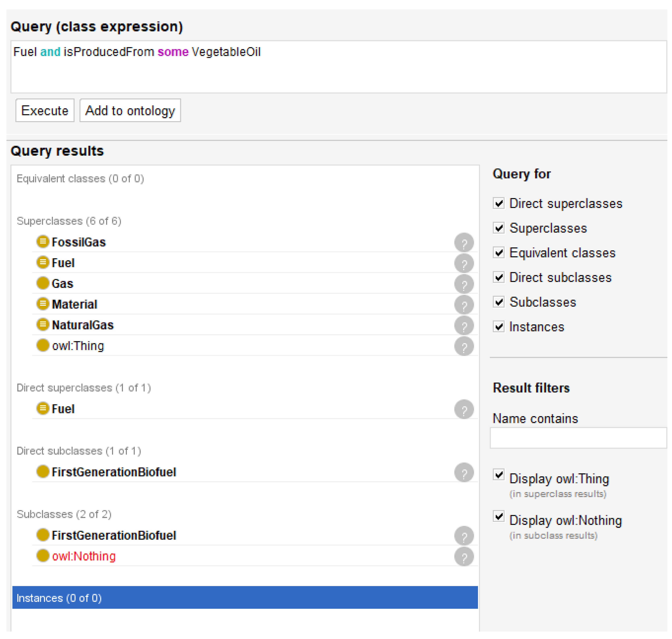Click the Material class circle icon

(x=43, y=303)
